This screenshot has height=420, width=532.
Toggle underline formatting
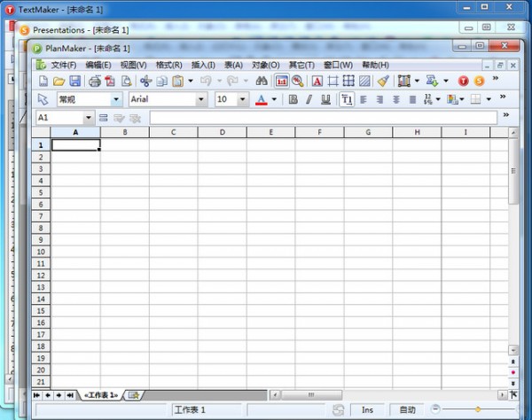pos(325,99)
